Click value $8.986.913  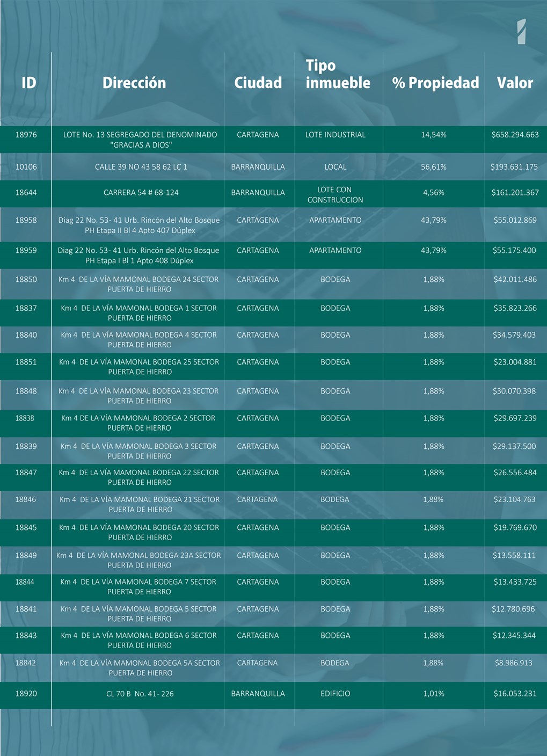[x=514, y=663]
